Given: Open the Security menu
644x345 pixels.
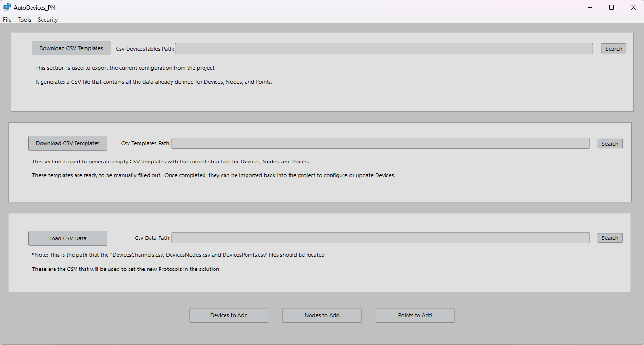Looking at the screenshot, I should pos(48,20).
